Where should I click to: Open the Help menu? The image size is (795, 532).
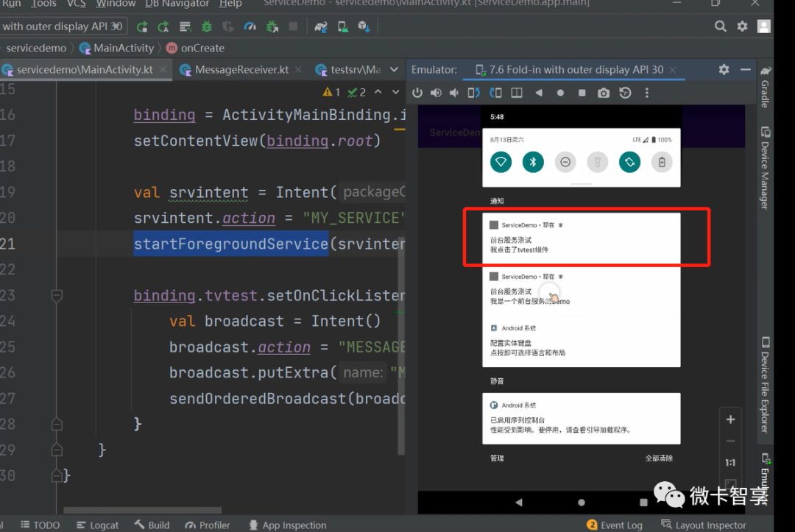coord(230,4)
